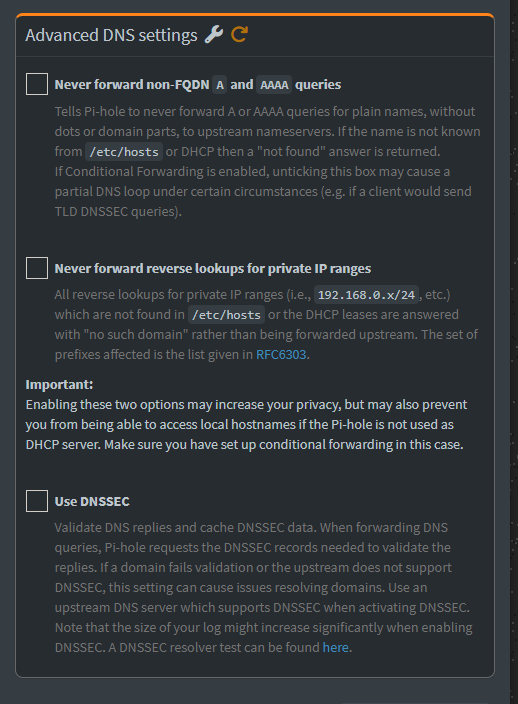Image resolution: width=518 pixels, height=704 pixels.
Task: Click the wrench icon beside Advanced DNS settings
Action: (214, 35)
